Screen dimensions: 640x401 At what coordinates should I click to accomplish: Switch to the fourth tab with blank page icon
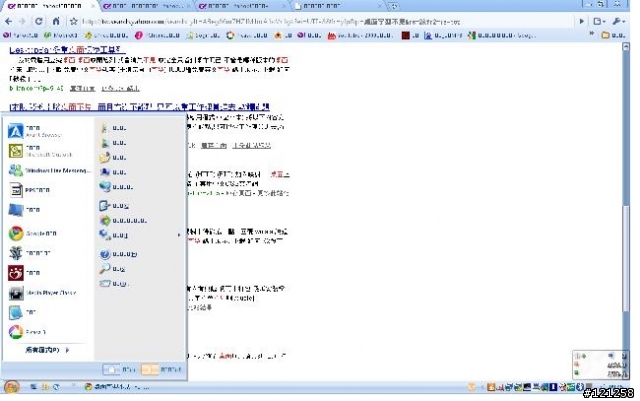tap(339, 6)
